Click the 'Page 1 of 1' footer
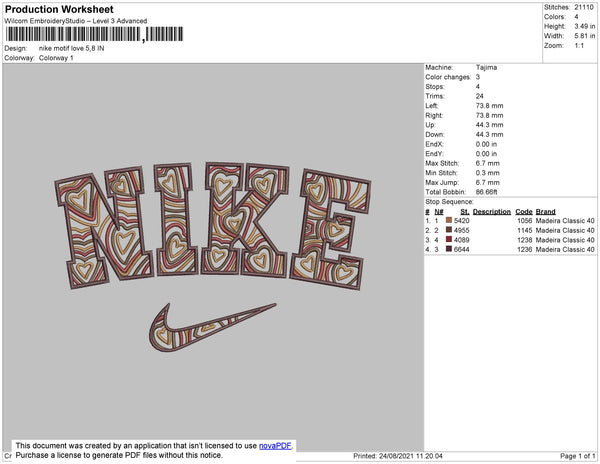The height and width of the screenshot is (464, 600). click(577, 456)
